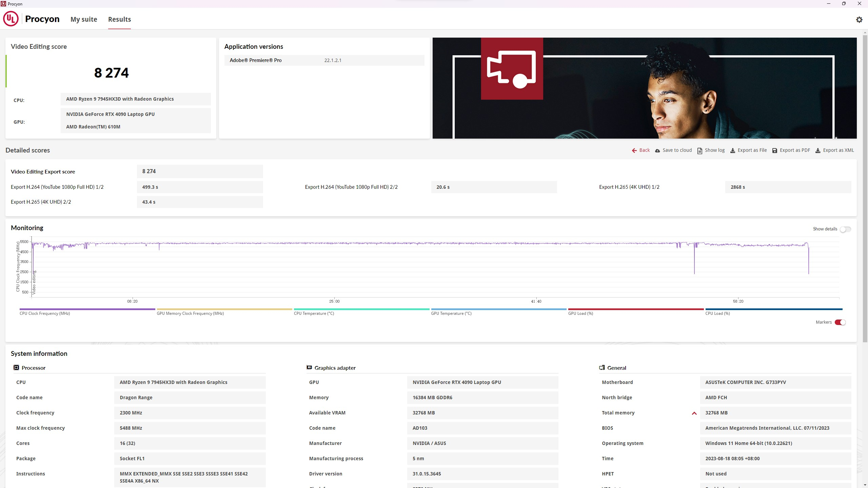Click the Save to cloud icon
This screenshot has height=488, width=868.
[x=657, y=150]
